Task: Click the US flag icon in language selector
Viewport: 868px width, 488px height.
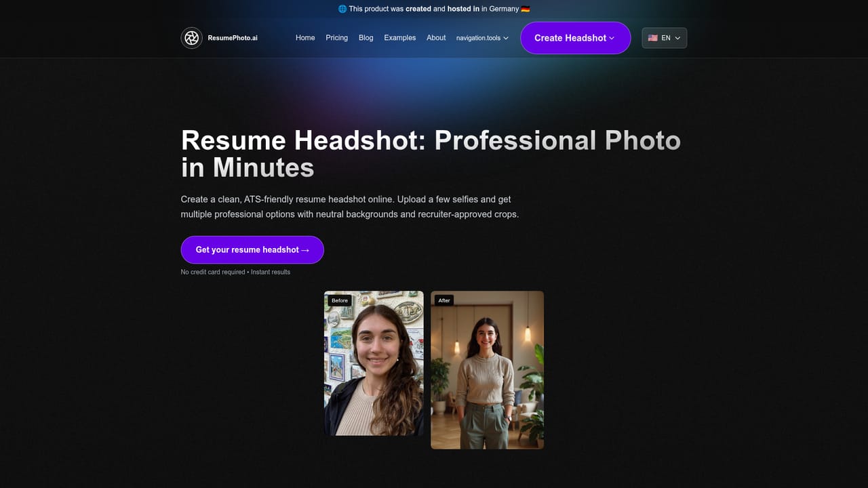Action: tap(652, 38)
